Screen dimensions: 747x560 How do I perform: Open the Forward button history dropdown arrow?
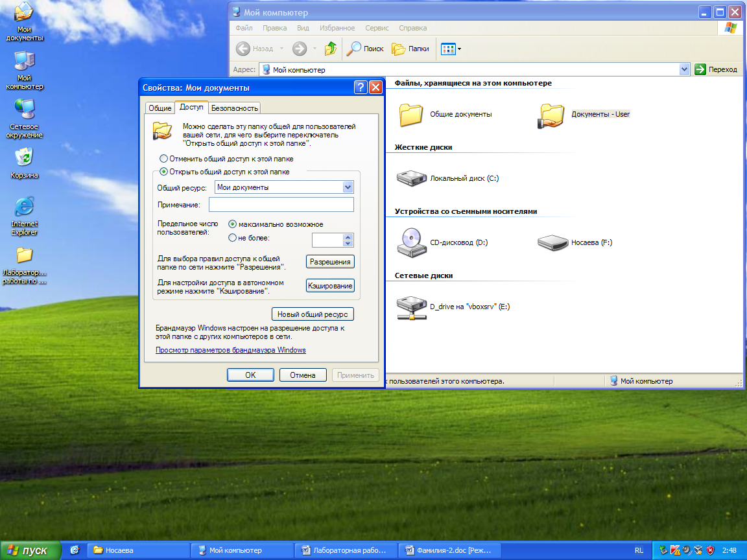[314, 49]
